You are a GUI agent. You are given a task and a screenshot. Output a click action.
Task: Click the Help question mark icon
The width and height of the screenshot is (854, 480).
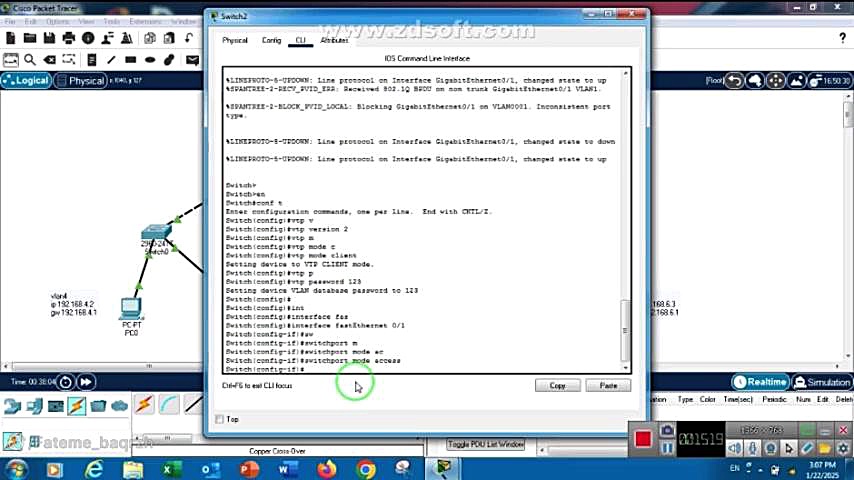pos(843,38)
